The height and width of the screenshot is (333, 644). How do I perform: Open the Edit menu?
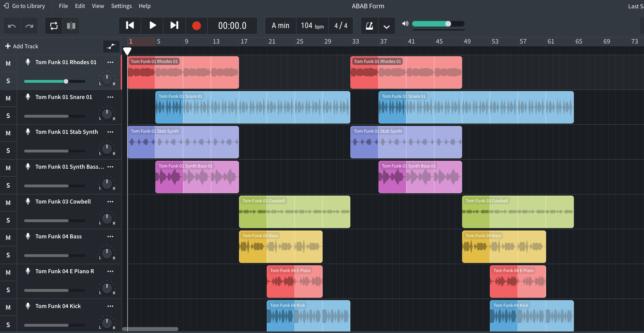[x=80, y=6]
